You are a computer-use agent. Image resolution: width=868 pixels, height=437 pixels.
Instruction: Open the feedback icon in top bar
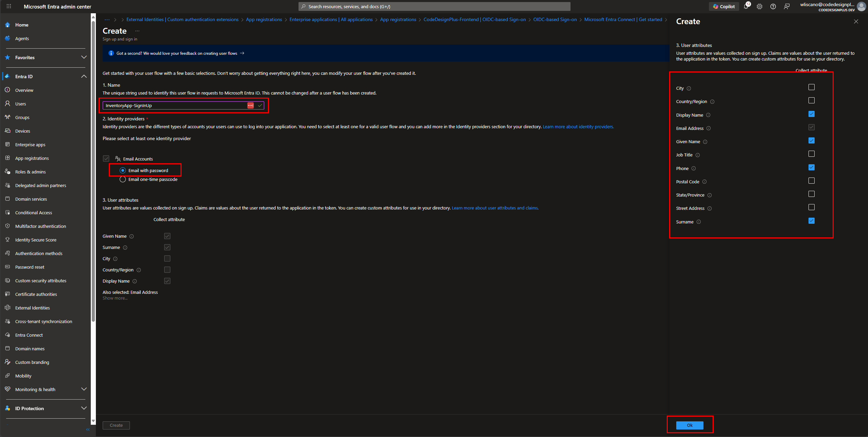click(x=787, y=6)
